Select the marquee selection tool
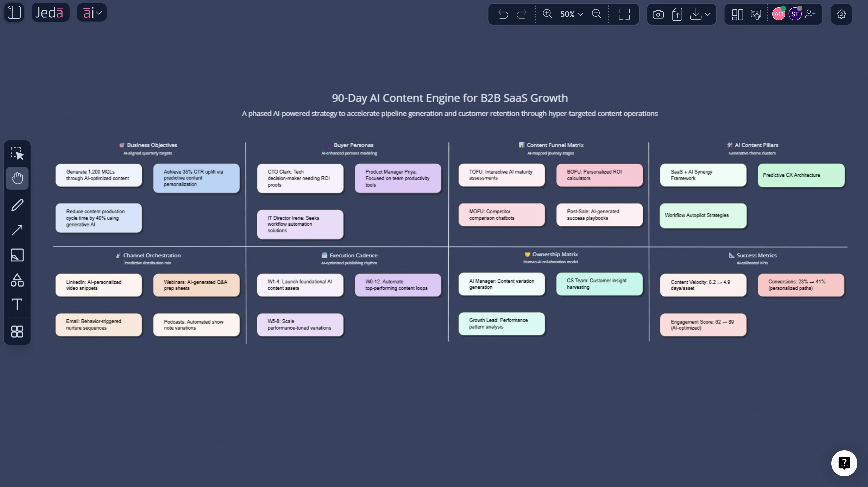Screen dimensions: 868x487 pos(17,153)
